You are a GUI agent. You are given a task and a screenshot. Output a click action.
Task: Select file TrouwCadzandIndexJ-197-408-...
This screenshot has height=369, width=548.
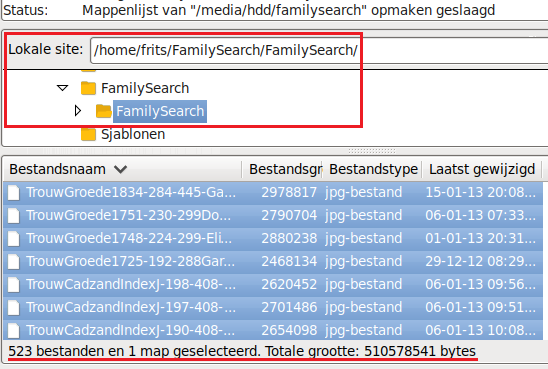coord(131,308)
